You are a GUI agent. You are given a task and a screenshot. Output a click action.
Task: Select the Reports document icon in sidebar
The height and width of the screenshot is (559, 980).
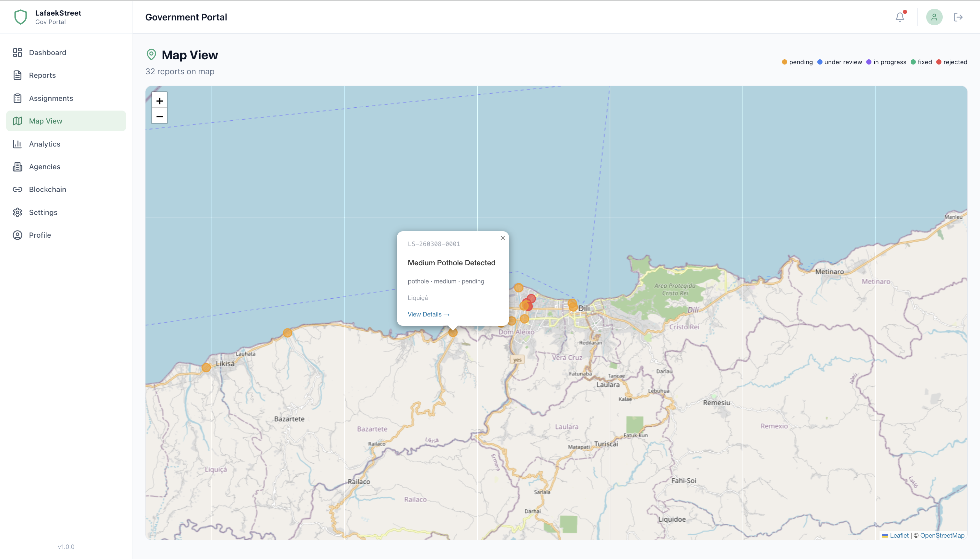17,75
